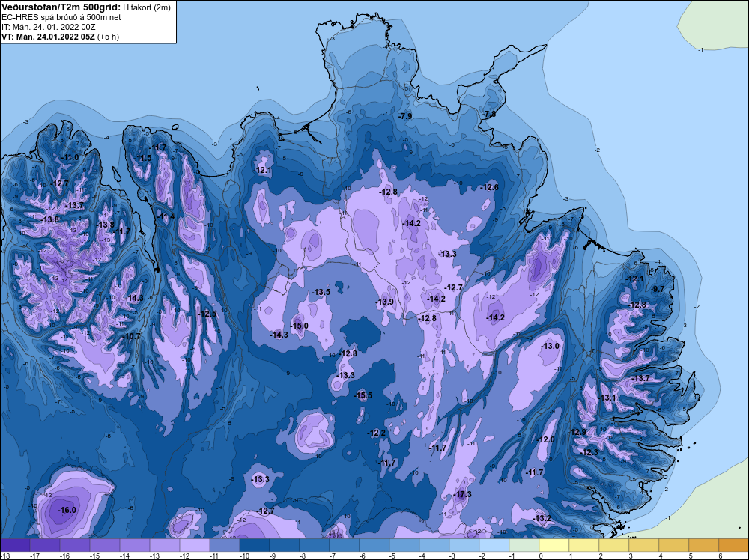Click the -11.4 temperature reading
Image resolution: width=749 pixels, height=560 pixels.
click(x=167, y=217)
